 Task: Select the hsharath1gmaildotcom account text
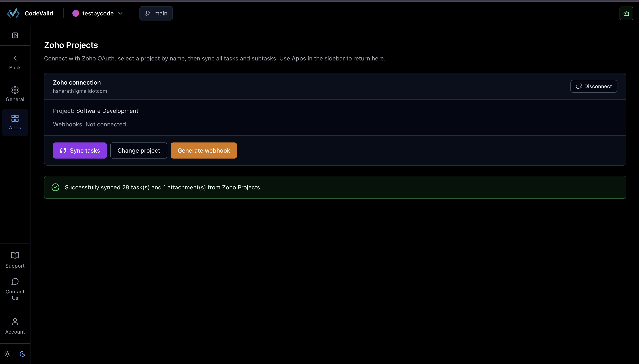(80, 91)
